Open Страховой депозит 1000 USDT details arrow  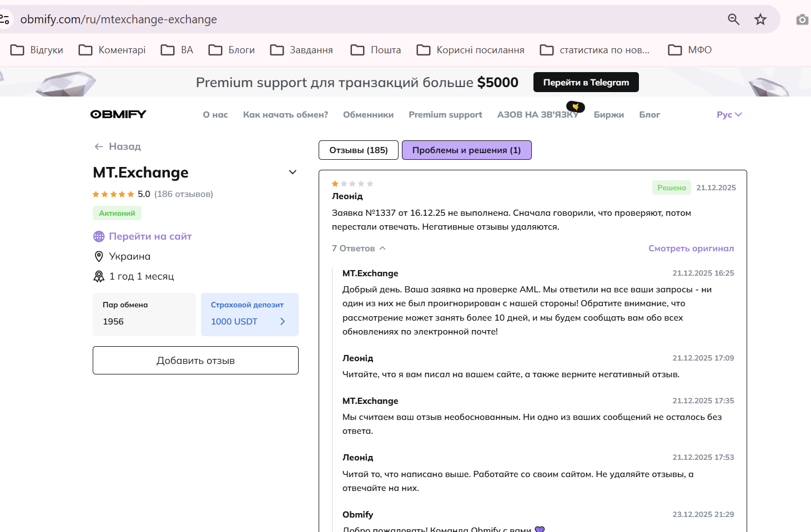coord(283,322)
